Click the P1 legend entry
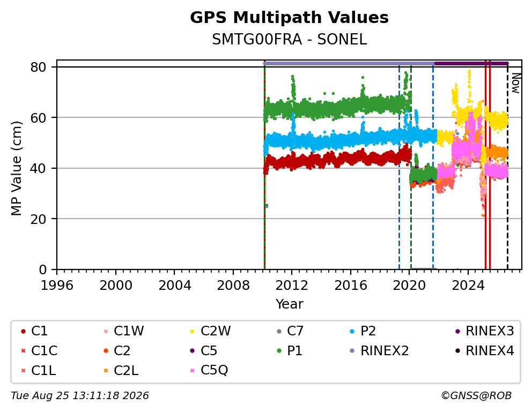Image resolution: width=532 pixels, height=412 pixels. (x=290, y=351)
